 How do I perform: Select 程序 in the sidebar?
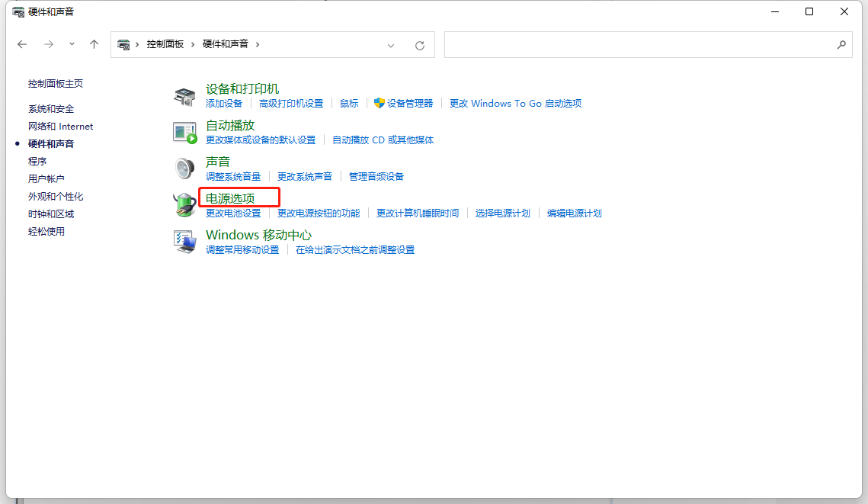pyautogui.click(x=37, y=161)
